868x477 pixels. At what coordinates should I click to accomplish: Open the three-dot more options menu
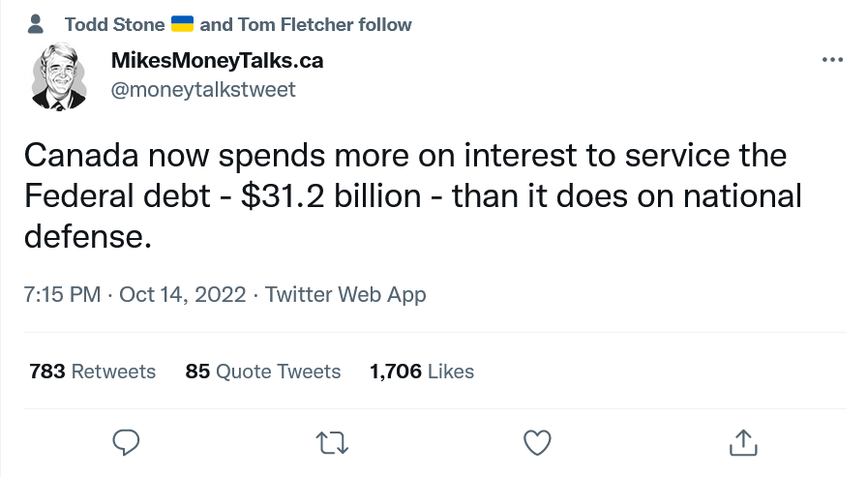(x=832, y=60)
